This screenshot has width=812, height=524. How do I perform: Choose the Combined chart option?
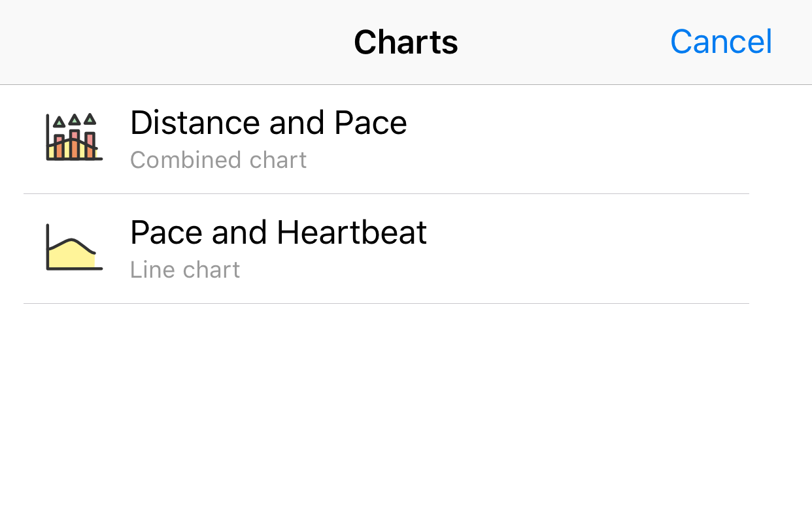click(x=218, y=160)
